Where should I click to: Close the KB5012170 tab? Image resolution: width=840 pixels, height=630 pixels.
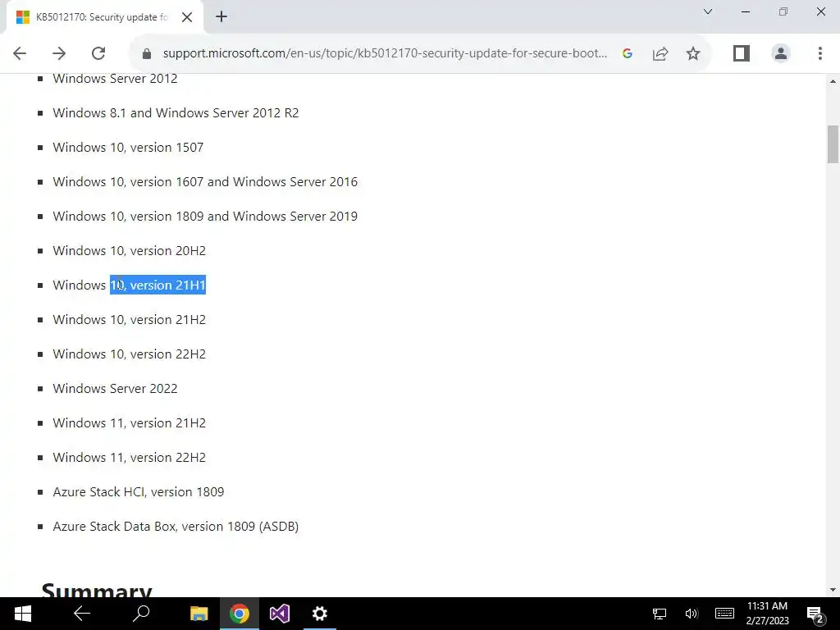187,17
